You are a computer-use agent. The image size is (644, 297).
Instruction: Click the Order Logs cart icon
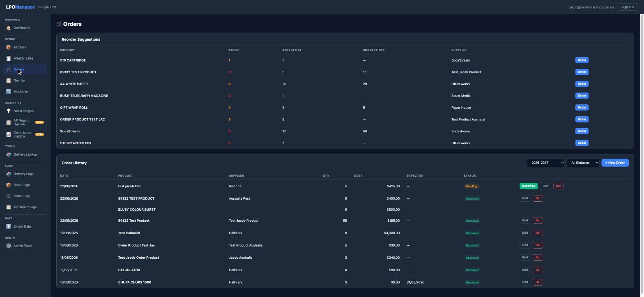pyautogui.click(x=9, y=196)
